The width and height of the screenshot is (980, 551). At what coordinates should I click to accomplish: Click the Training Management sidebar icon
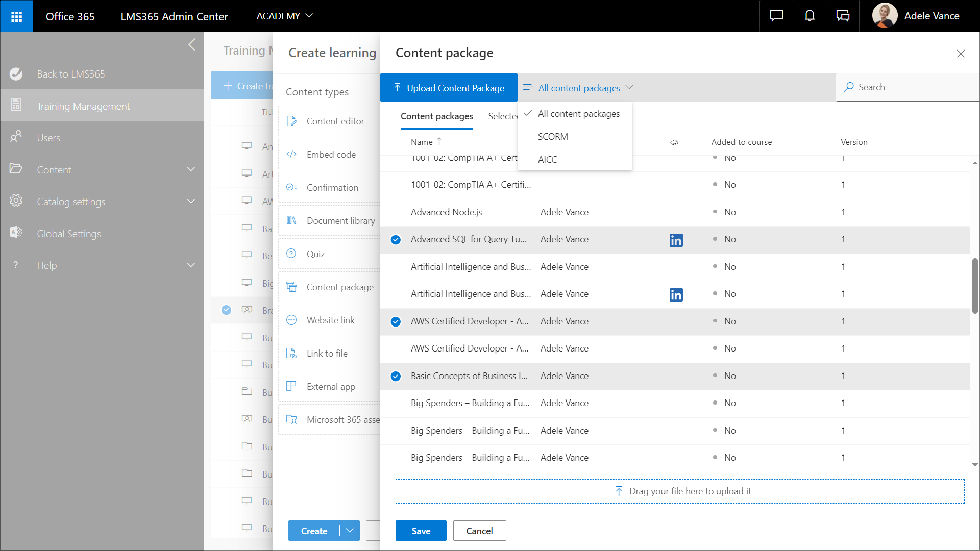tap(16, 105)
